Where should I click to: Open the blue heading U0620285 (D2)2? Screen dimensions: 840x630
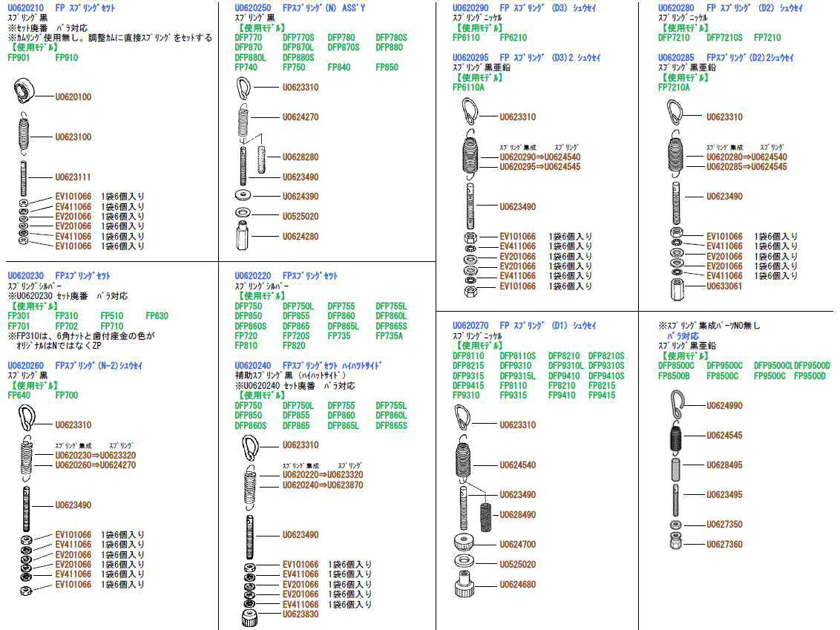[726, 58]
